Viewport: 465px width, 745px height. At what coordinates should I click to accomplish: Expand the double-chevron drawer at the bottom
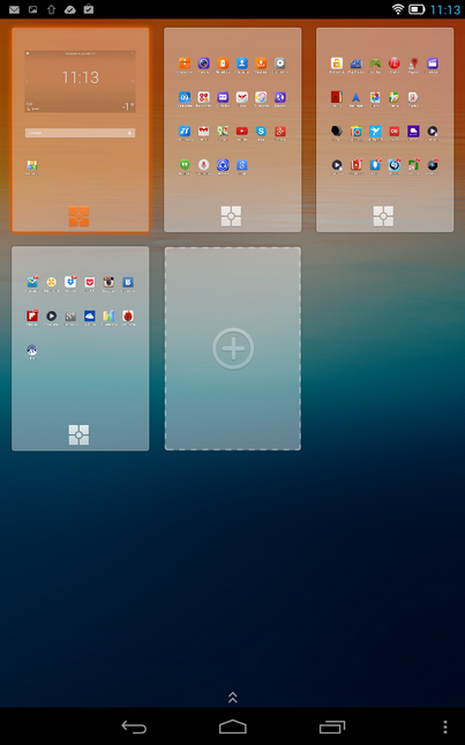click(x=232, y=697)
